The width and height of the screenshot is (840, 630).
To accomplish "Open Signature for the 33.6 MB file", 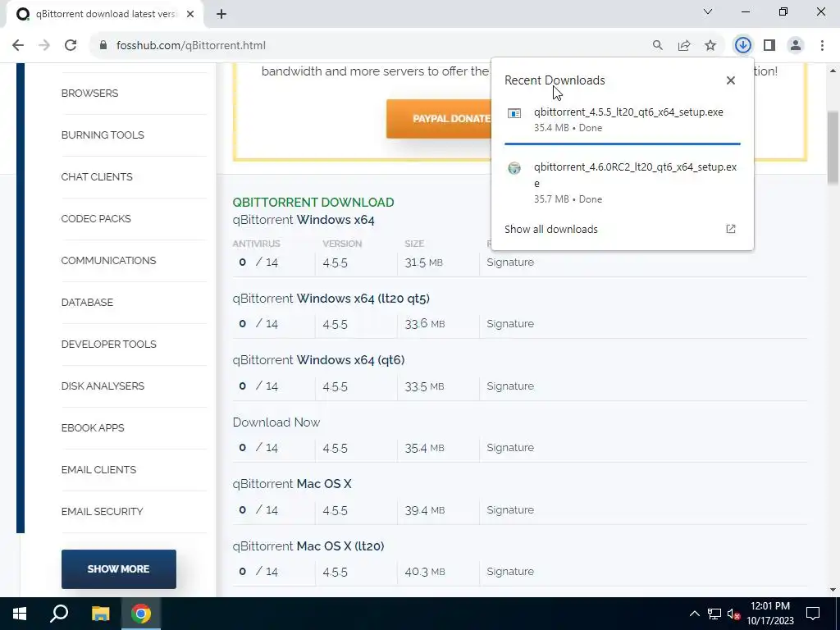I will pos(510,323).
